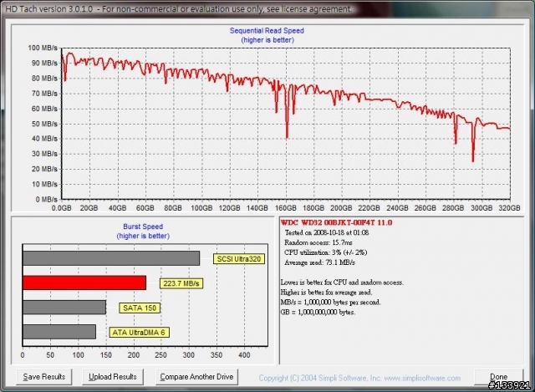Close the dialog with Done
Image resolution: width=535 pixels, height=392 pixels.
[x=498, y=377]
